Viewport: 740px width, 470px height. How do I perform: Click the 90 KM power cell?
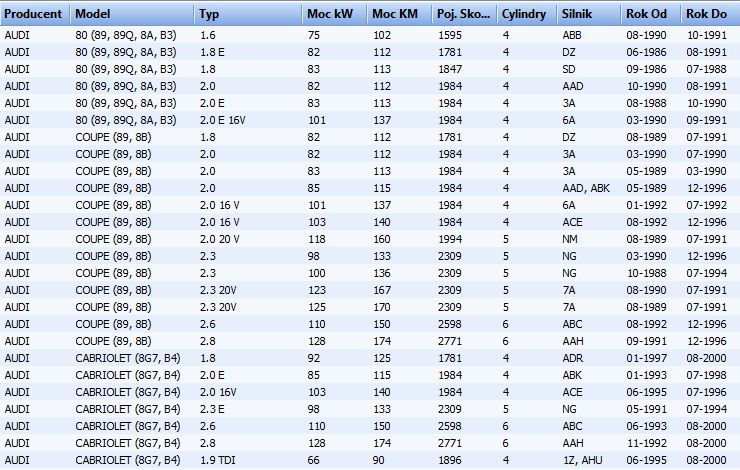point(378,460)
